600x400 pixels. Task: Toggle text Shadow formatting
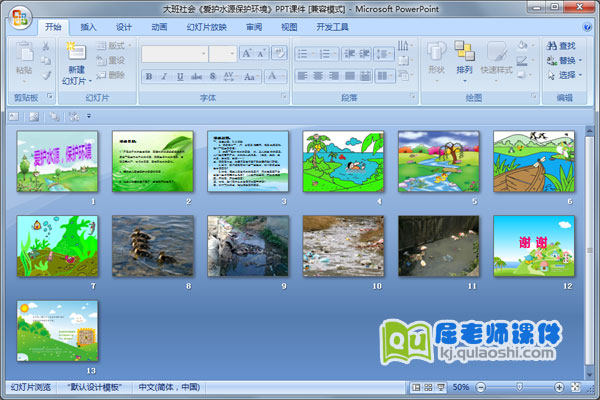213,76
